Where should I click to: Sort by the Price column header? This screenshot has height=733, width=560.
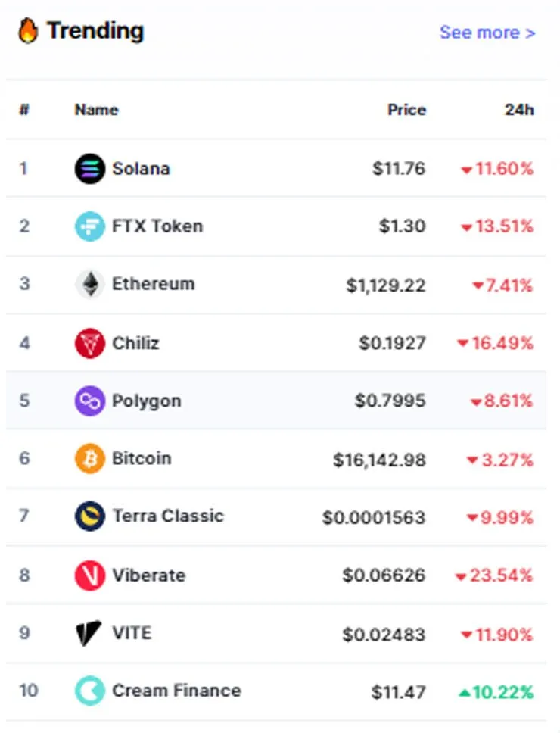point(407,110)
